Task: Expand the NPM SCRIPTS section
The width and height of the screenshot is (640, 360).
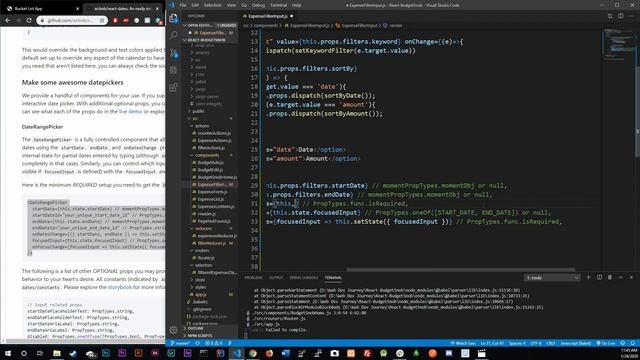Action: (x=200, y=336)
